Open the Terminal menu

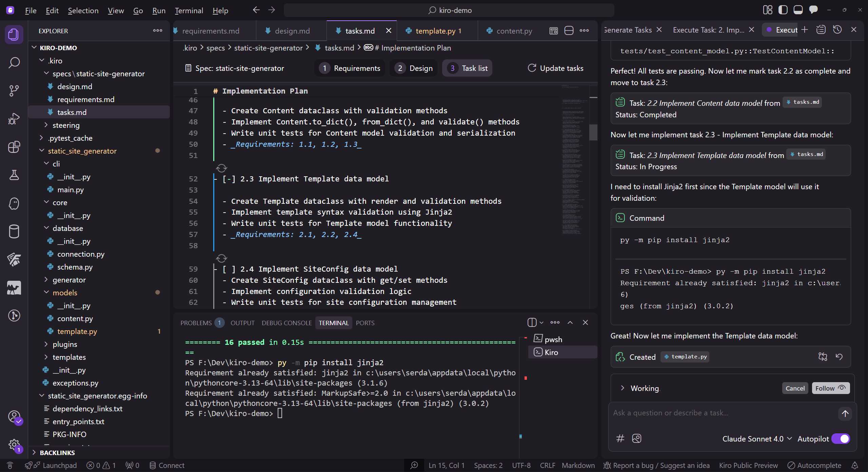click(x=189, y=11)
